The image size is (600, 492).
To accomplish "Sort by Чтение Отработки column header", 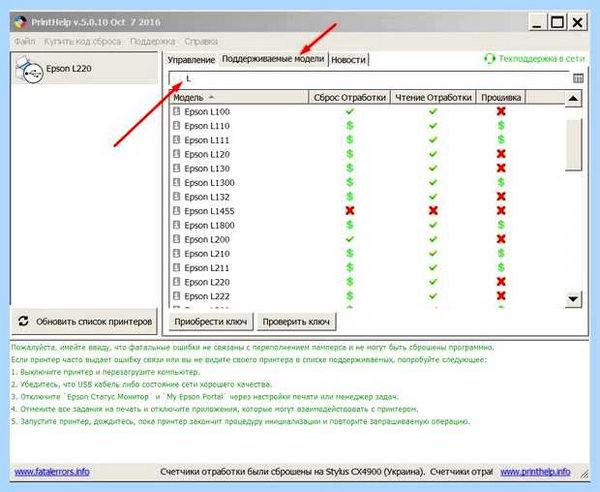I will (x=433, y=98).
